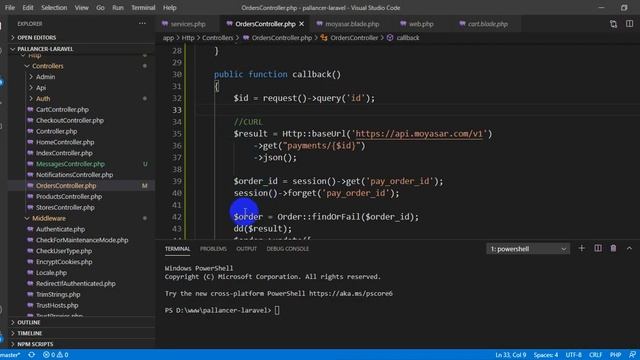Kill terminal with trash icon
This screenshot has height=360, width=640.
tap(613, 249)
